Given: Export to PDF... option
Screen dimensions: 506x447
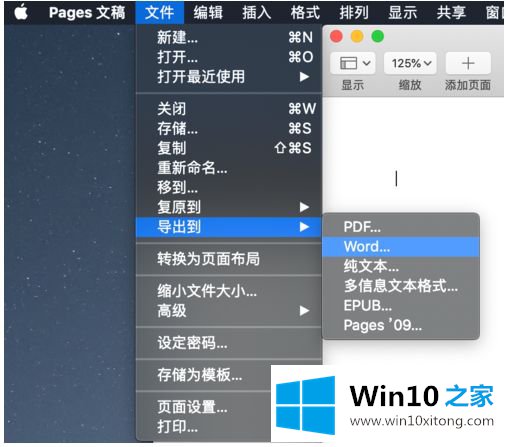Looking at the screenshot, I should [x=401, y=227].
